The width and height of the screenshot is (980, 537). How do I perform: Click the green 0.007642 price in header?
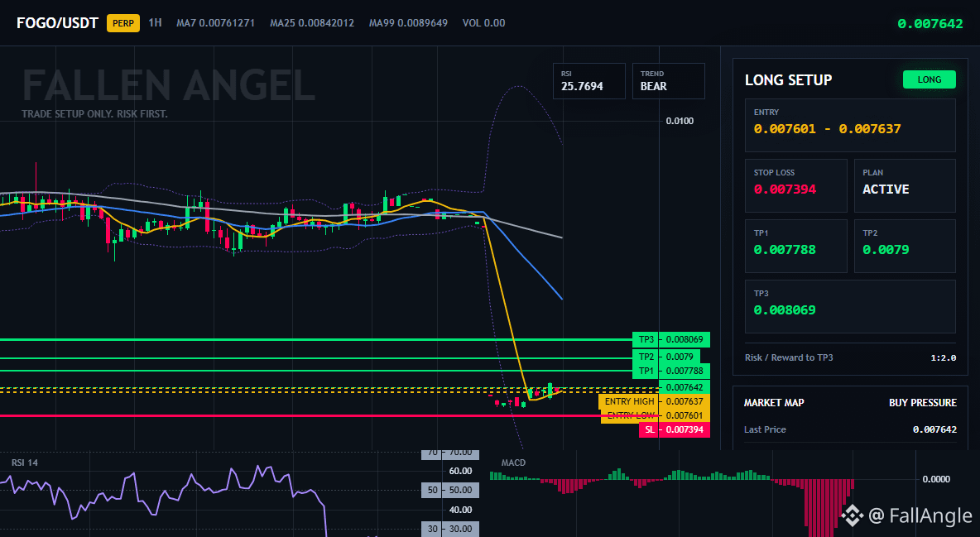point(930,24)
